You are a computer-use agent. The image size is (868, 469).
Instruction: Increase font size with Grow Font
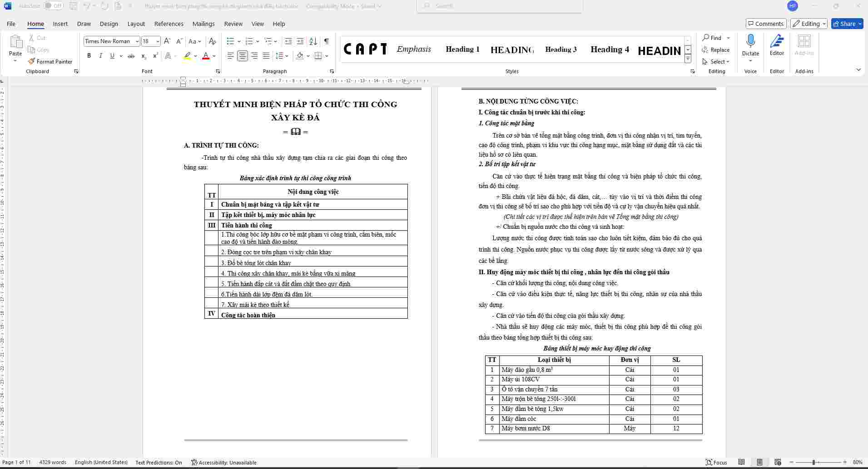pyautogui.click(x=167, y=41)
